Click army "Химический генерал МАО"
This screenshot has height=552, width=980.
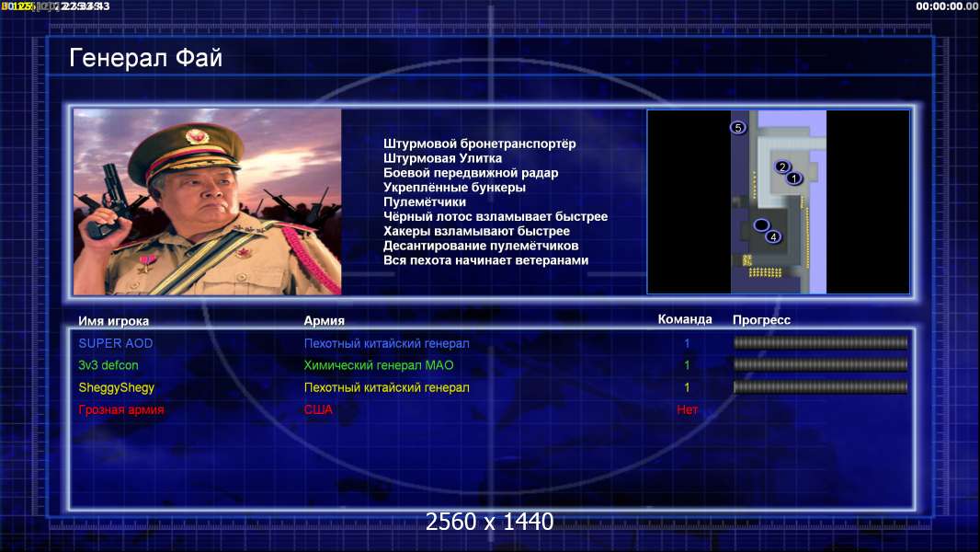(x=379, y=365)
